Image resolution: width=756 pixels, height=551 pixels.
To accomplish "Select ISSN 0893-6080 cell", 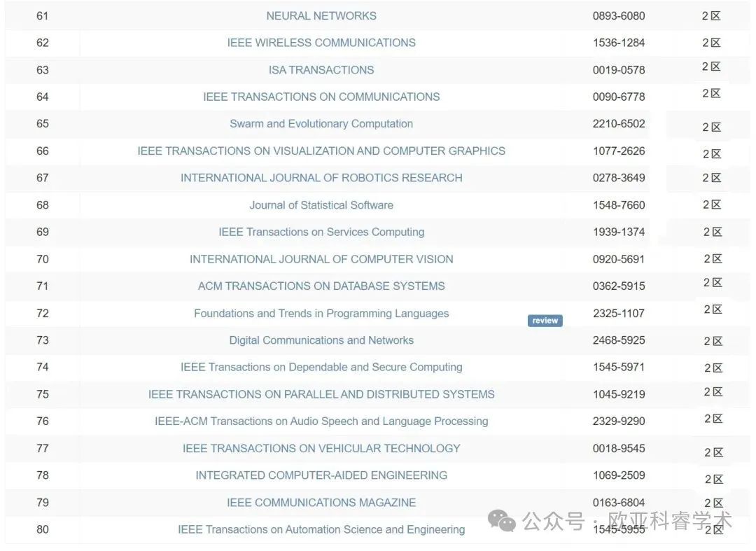I will click(619, 16).
